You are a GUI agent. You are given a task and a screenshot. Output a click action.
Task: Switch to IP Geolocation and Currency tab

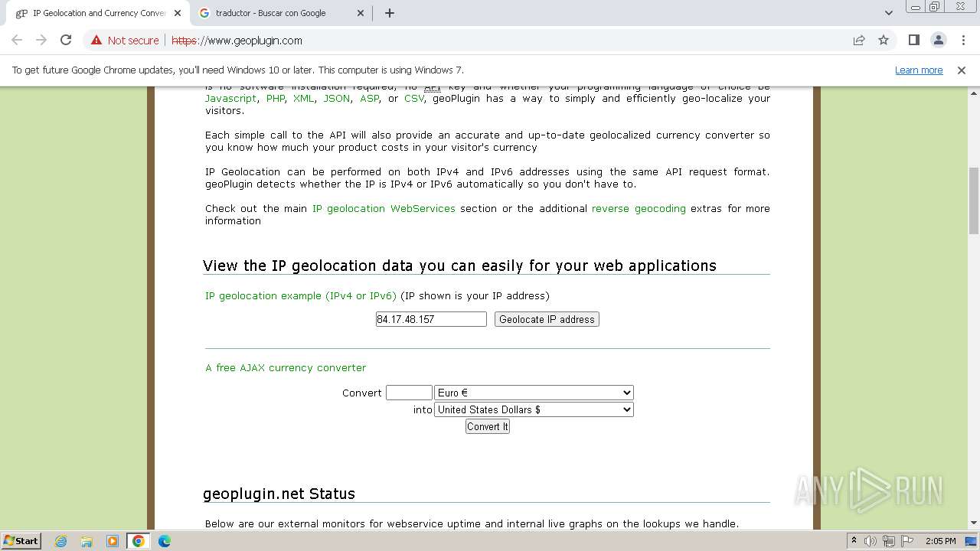98,13
